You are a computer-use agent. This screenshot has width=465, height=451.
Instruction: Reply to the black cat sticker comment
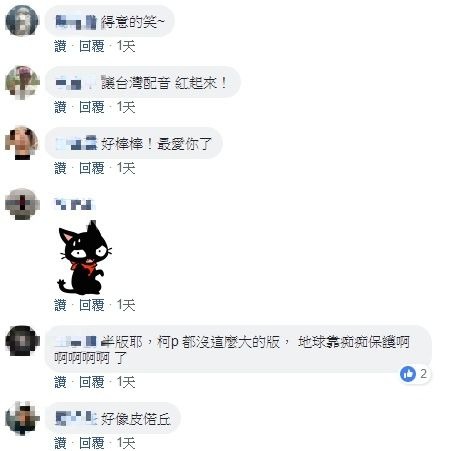[92, 305]
